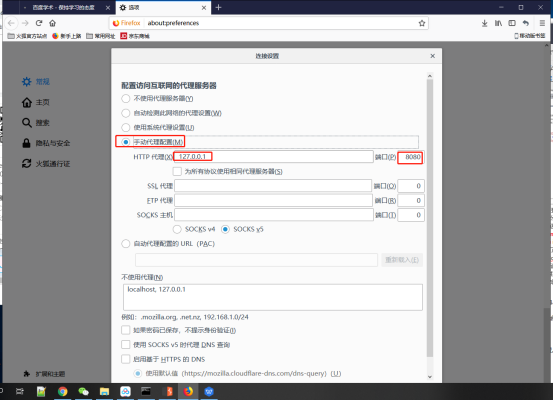The height and width of the screenshot is (401, 554).
Task: Click the Firefox icon in taskbar
Action: (x=188, y=391)
